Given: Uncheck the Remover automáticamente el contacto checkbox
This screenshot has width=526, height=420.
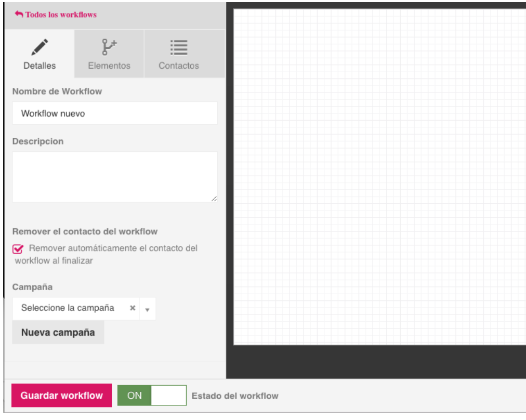Looking at the screenshot, I should (18, 249).
